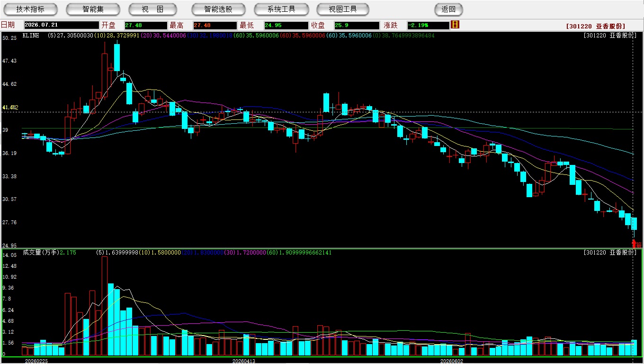Click the 47.43 price axis label

click(x=9, y=61)
